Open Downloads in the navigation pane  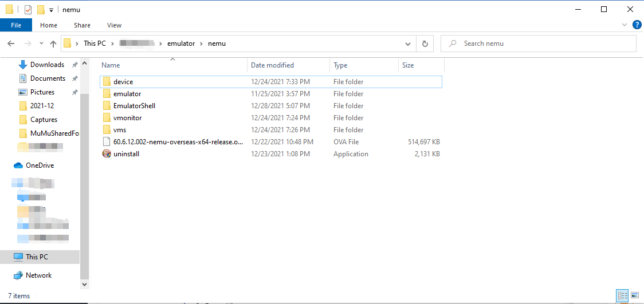coord(47,65)
